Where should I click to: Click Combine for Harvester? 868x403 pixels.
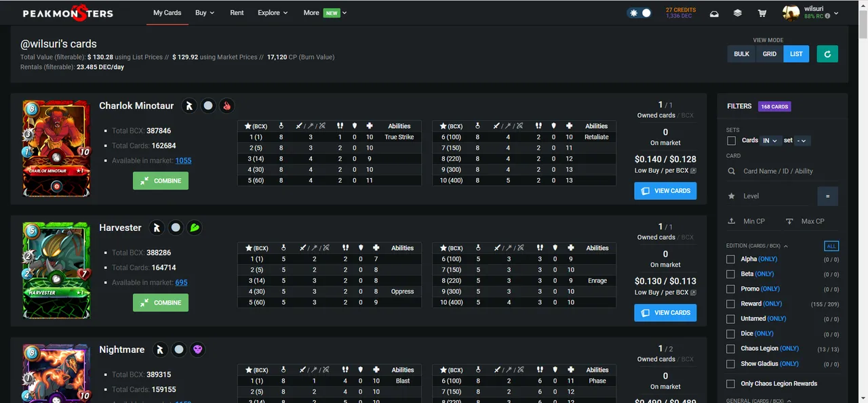(161, 303)
